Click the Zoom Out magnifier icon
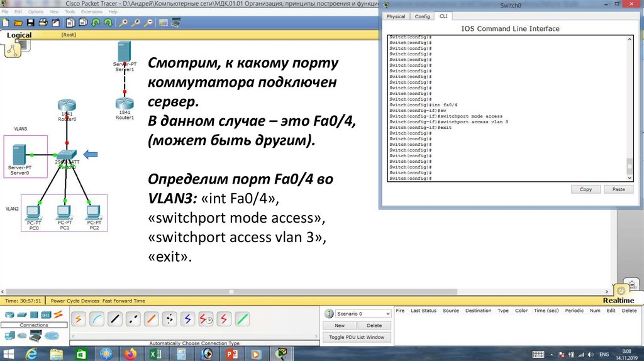The image size is (644, 361). point(148,23)
